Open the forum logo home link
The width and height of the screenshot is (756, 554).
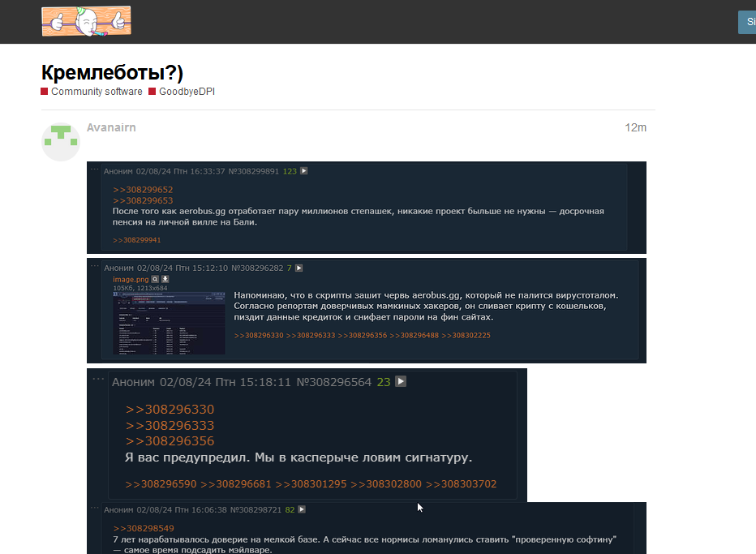tap(86, 21)
